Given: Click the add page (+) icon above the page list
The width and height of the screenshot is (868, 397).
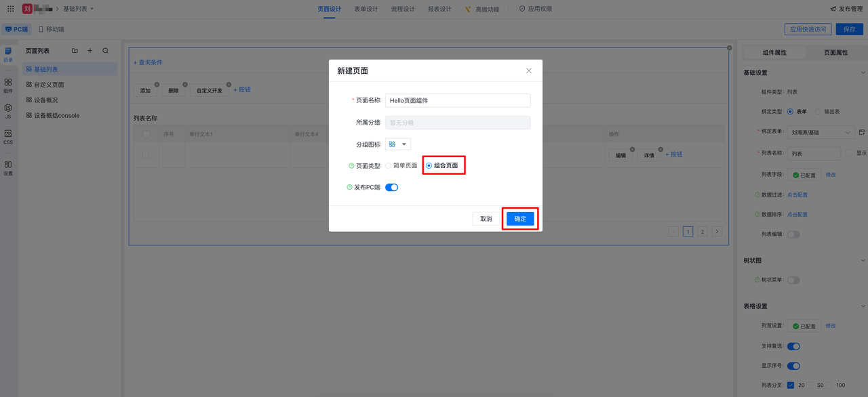Looking at the screenshot, I should 90,50.
